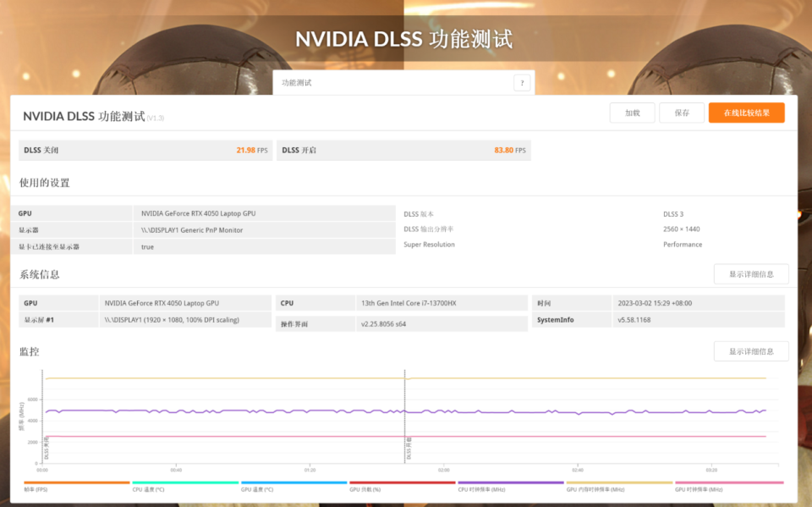Click the 2560 × 1440 output resolution value
The height and width of the screenshot is (507, 812).
click(x=681, y=229)
